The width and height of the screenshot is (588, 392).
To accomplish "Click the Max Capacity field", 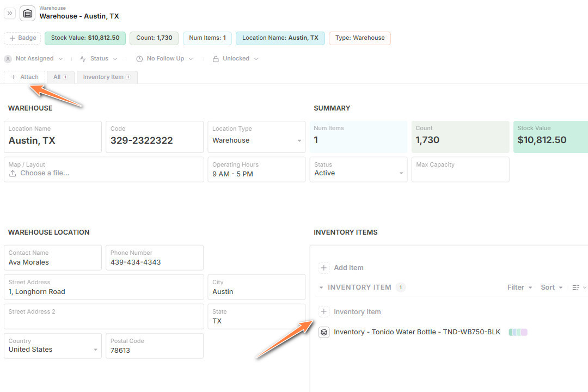I will (x=461, y=169).
